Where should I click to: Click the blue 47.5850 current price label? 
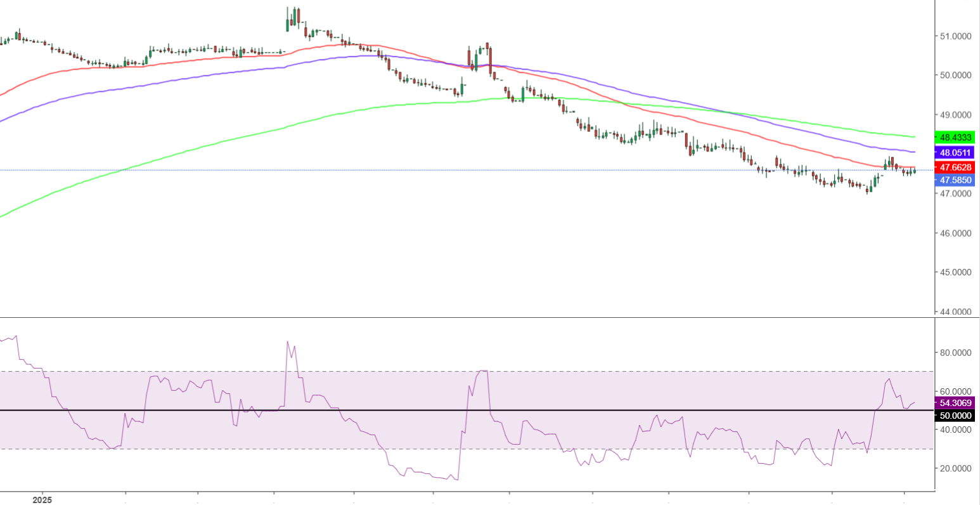coord(956,180)
